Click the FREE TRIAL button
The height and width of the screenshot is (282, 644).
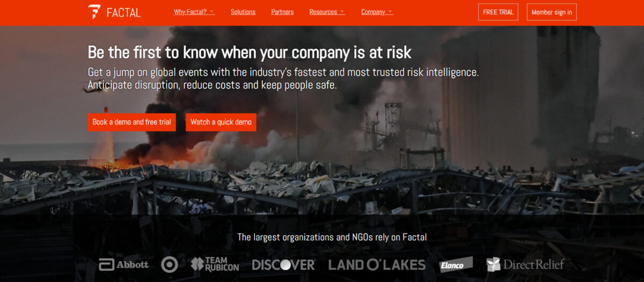pyautogui.click(x=498, y=12)
